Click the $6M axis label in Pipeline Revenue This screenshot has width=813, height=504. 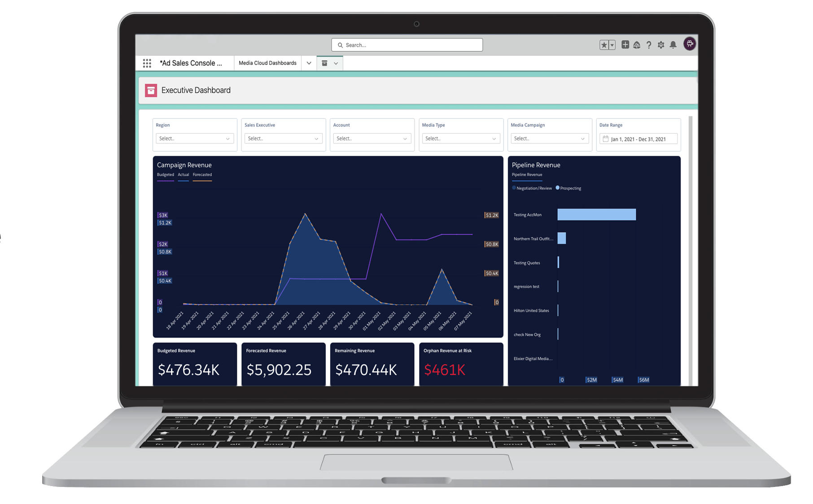(x=644, y=380)
